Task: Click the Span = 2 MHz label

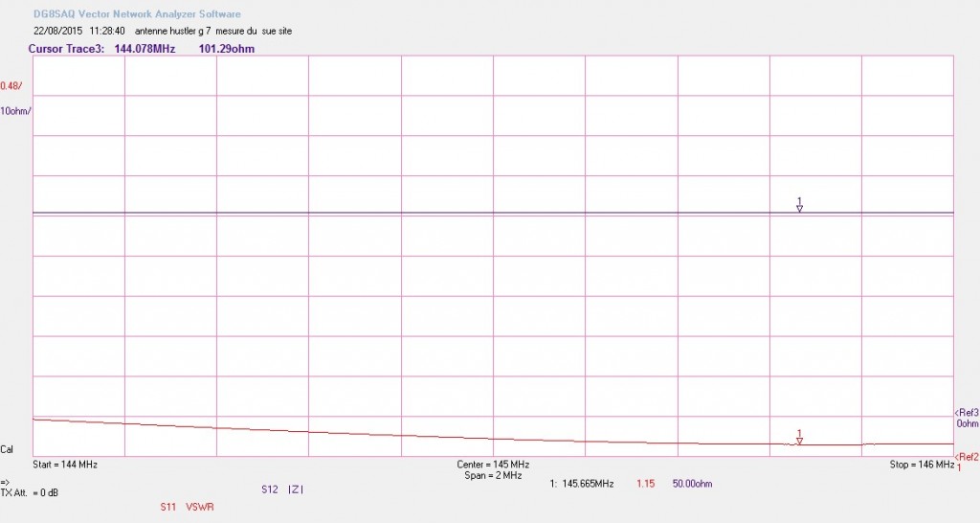Action: [493, 476]
